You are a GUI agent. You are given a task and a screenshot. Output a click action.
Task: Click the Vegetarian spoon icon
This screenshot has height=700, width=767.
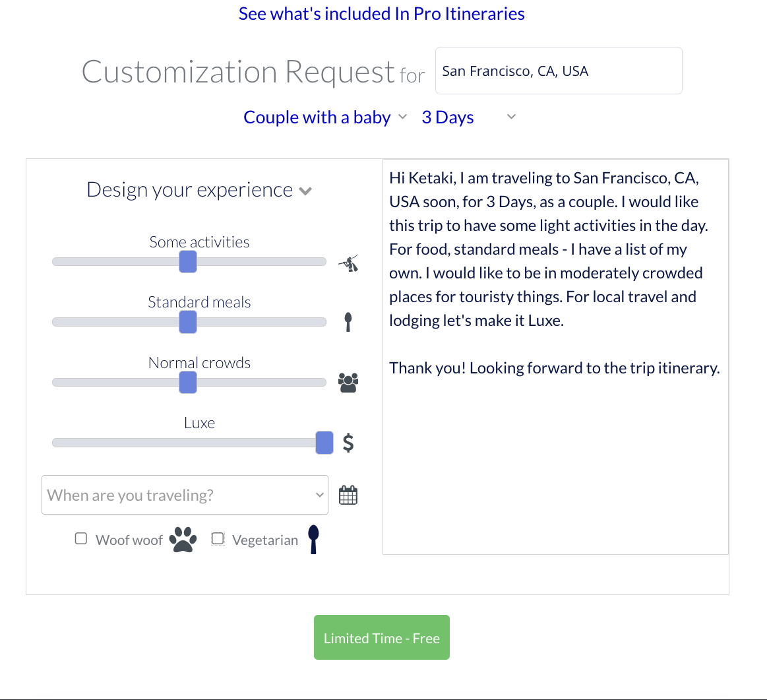click(313, 540)
